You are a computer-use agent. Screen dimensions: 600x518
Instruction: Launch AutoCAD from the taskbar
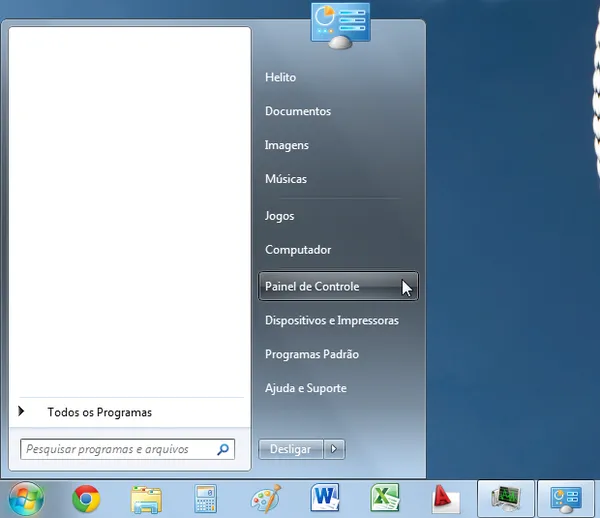445,499
